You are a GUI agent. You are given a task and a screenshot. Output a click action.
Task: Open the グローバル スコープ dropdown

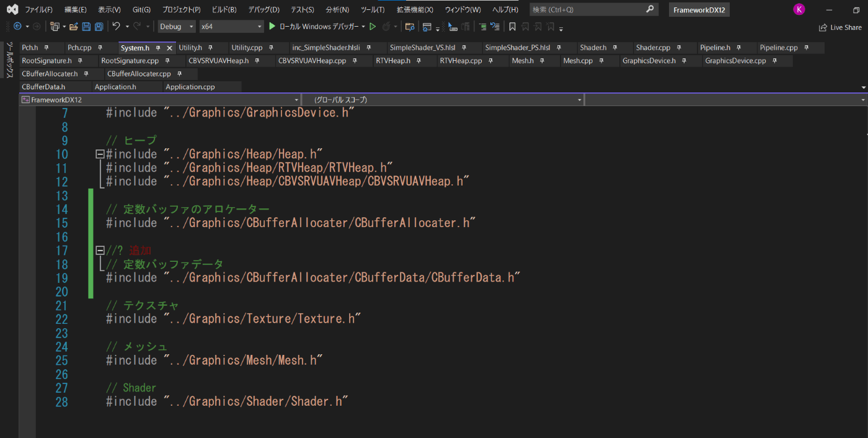coord(443,99)
